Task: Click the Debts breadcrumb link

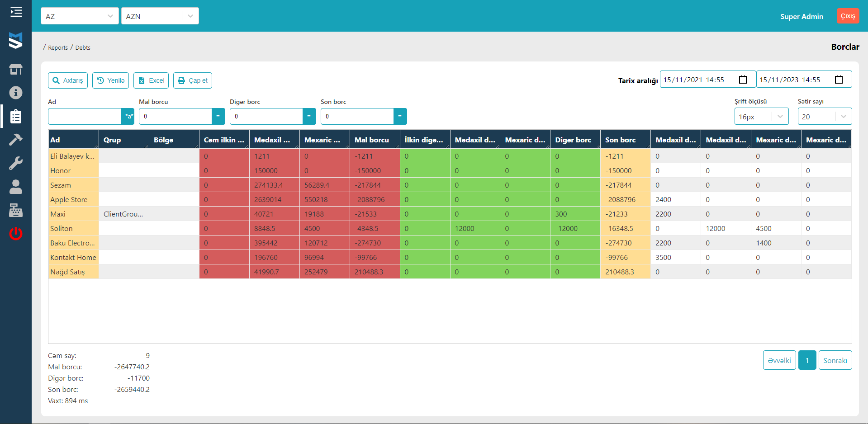Action: pyautogui.click(x=83, y=47)
